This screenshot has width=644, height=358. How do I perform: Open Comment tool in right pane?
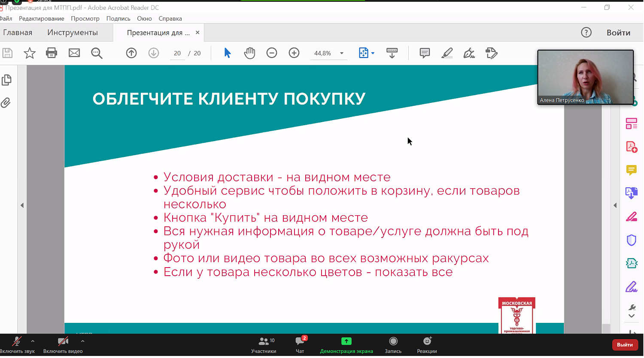pos(632,170)
